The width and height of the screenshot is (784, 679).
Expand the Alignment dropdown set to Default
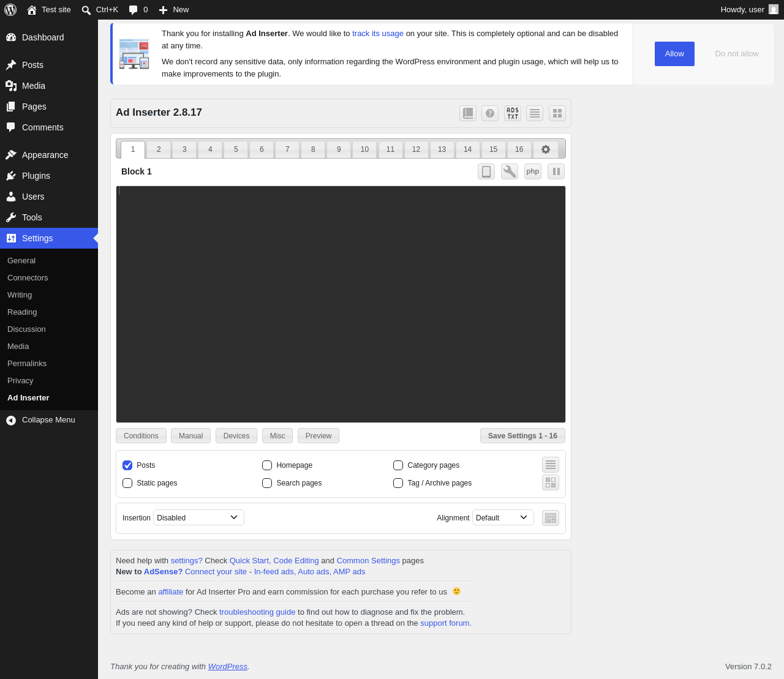coord(503,517)
